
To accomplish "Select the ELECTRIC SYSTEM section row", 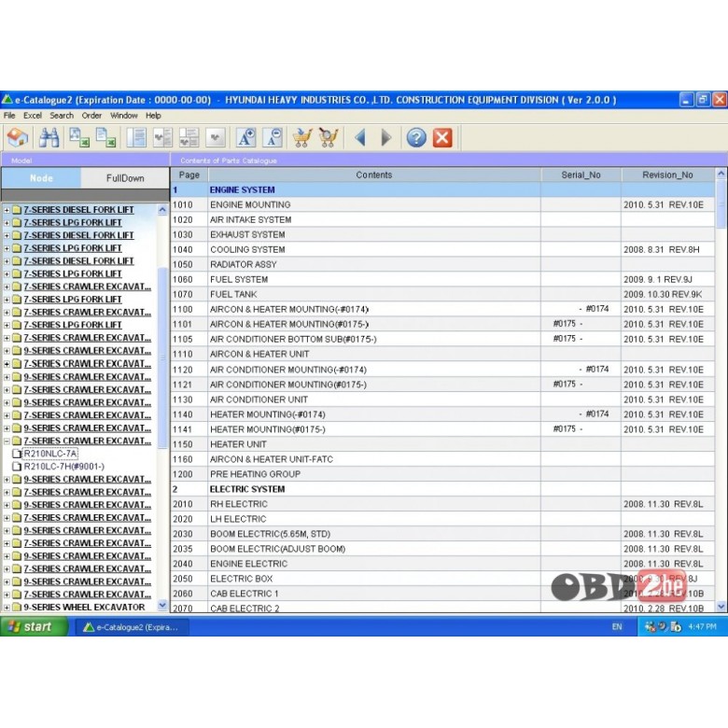I will (x=442, y=489).
